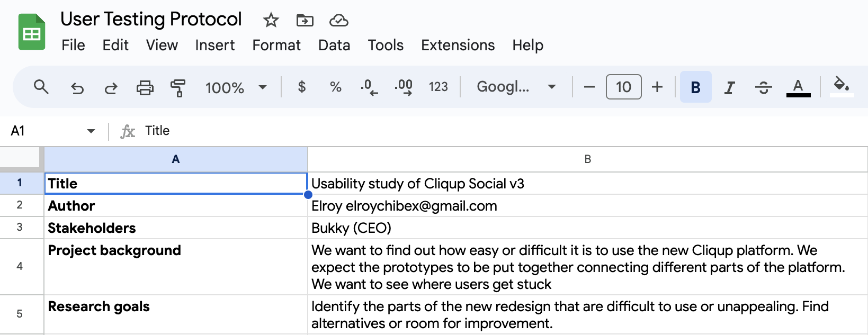
Task: Open the font family dropdown
Action: (516, 87)
